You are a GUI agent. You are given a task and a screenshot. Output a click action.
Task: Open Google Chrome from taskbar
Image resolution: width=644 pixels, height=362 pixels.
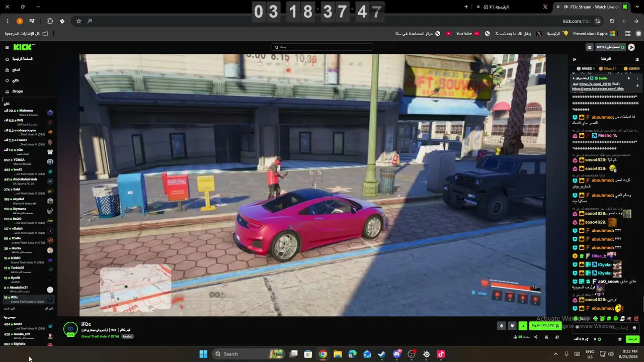323,354
